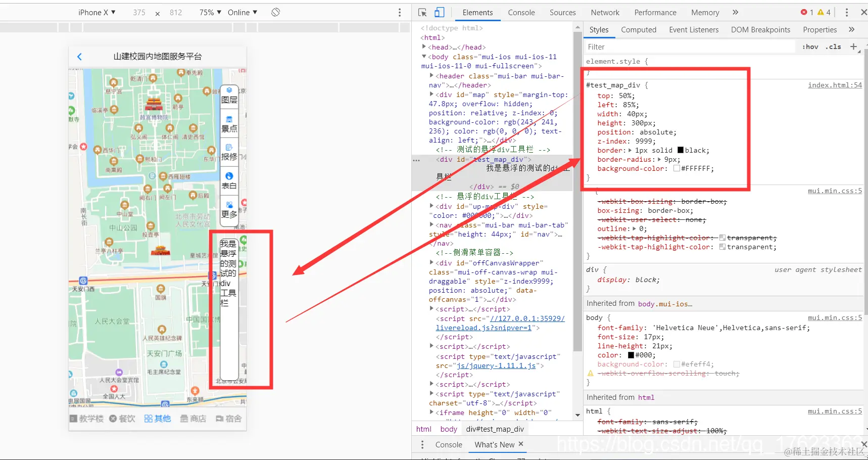Switch to the Computed styles tab
The image size is (868, 460).
point(639,30)
